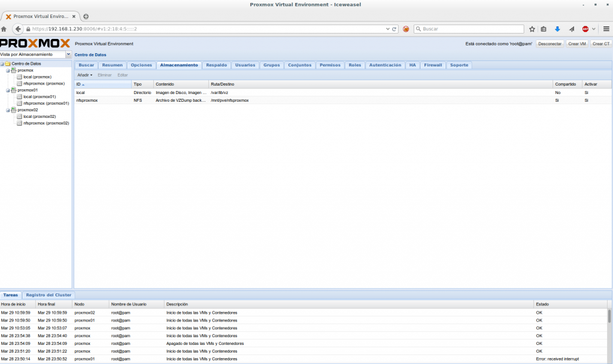
Task: Open a new browser tab
Action: (86, 16)
